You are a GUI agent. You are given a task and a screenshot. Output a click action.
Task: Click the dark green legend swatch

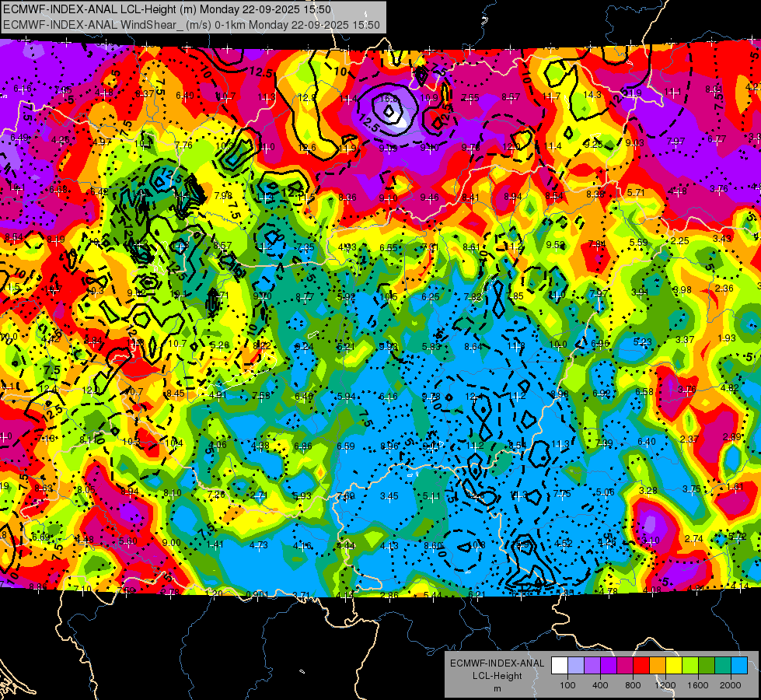[x=706, y=666]
